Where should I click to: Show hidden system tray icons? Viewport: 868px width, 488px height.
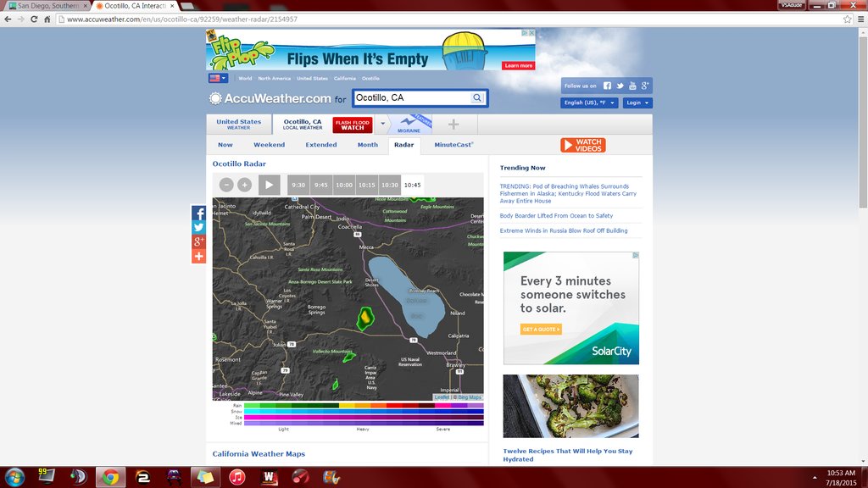[x=815, y=478]
